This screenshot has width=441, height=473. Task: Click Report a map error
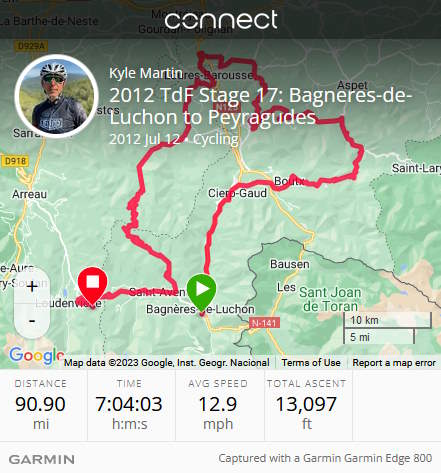(394, 363)
